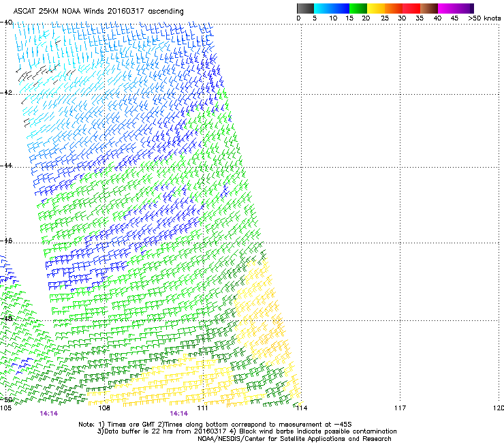Click the 120 longitude axis label
The image size is (504, 443).
[499, 408]
